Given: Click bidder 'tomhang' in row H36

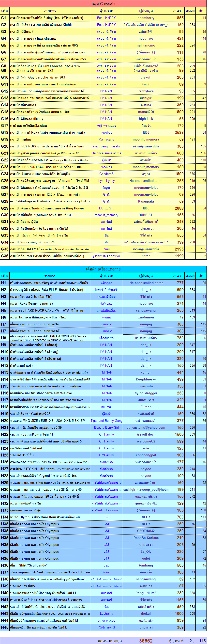Looking at the screenshot, I should (x=146, y=565).
